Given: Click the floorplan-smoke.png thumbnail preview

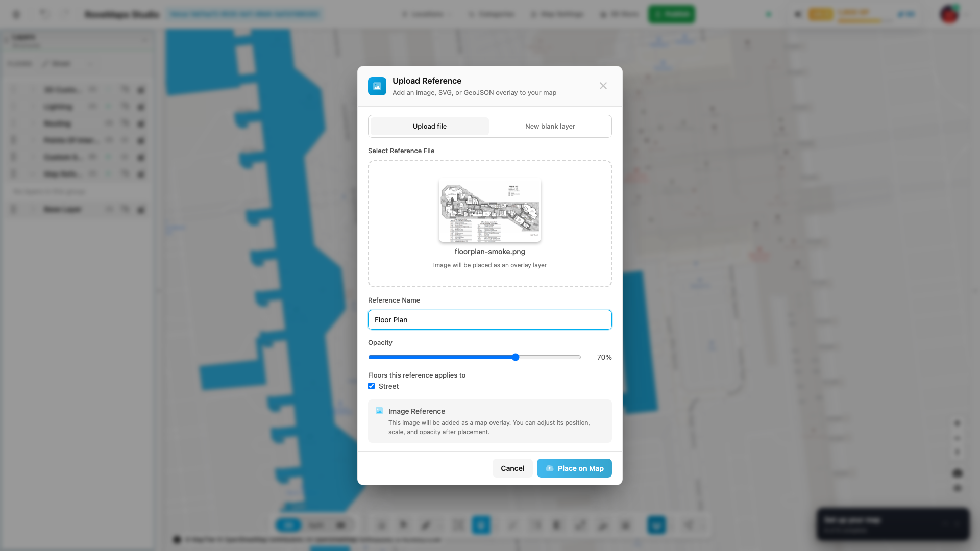Looking at the screenshot, I should pos(490,210).
